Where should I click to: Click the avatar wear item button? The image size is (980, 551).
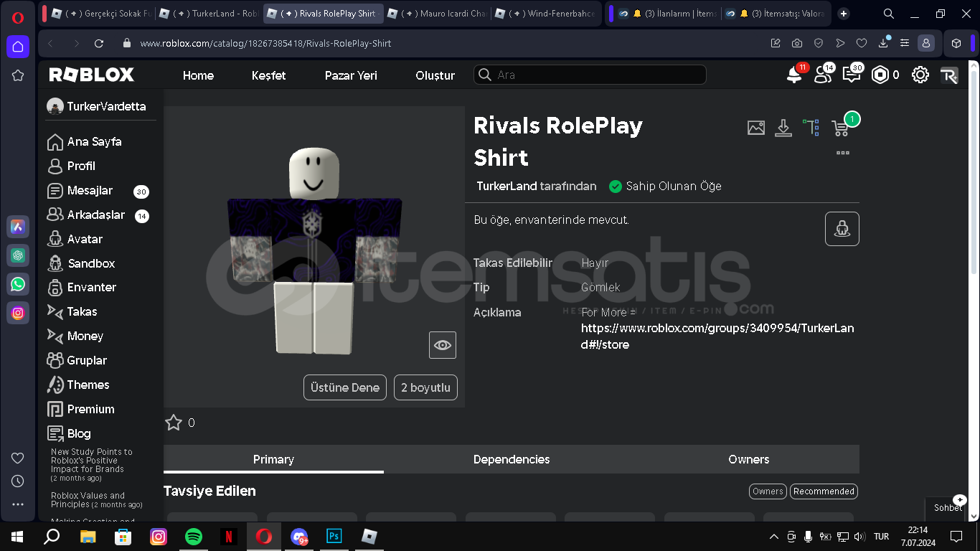pos(842,229)
